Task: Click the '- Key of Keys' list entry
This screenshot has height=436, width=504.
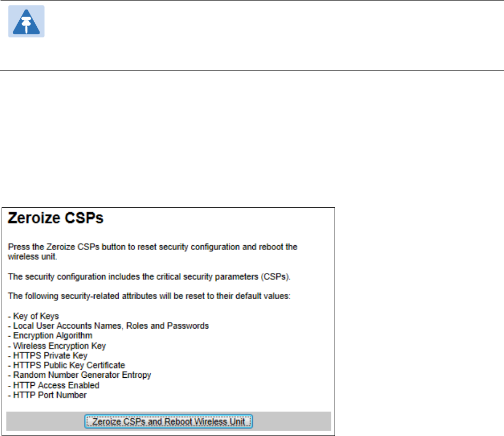Action: tap(34, 316)
